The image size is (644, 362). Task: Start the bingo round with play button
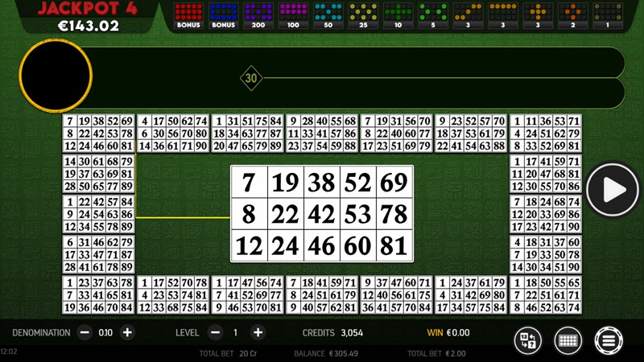613,190
